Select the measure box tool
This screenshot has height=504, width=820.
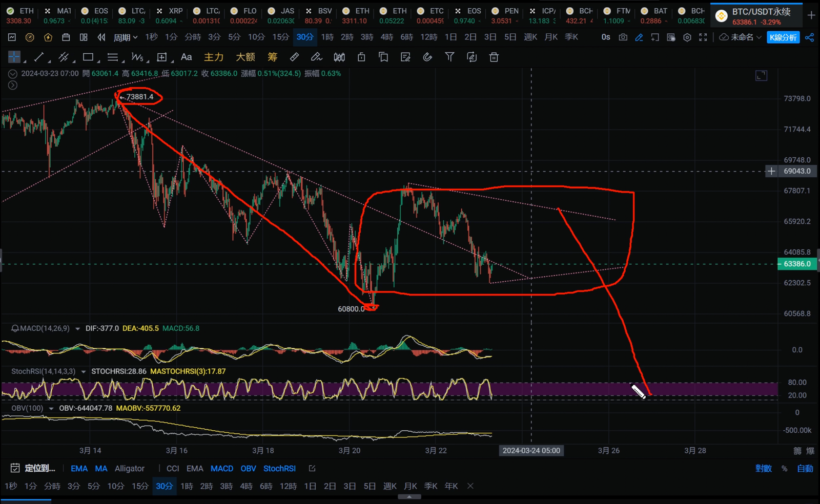tap(162, 57)
